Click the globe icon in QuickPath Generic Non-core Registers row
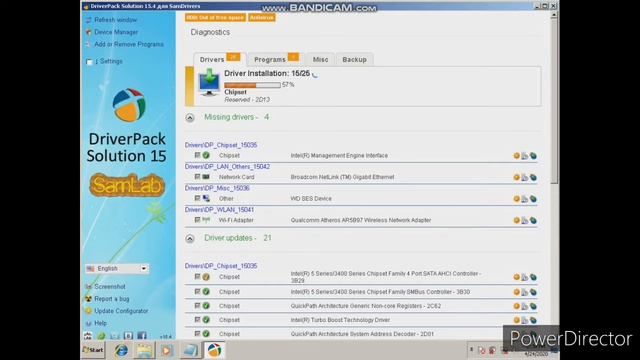The width and height of the screenshot is (640, 360). (x=533, y=306)
